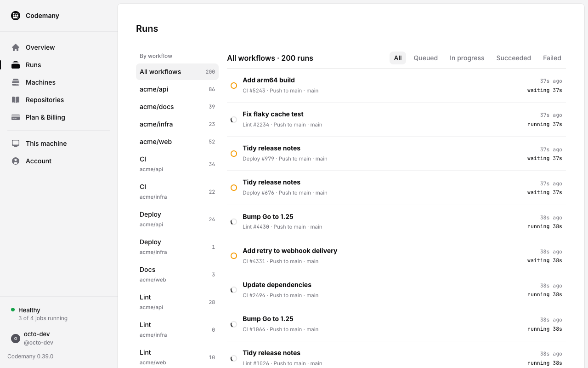Select Deploy workflow for acme/infra

pyautogui.click(x=177, y=247)
